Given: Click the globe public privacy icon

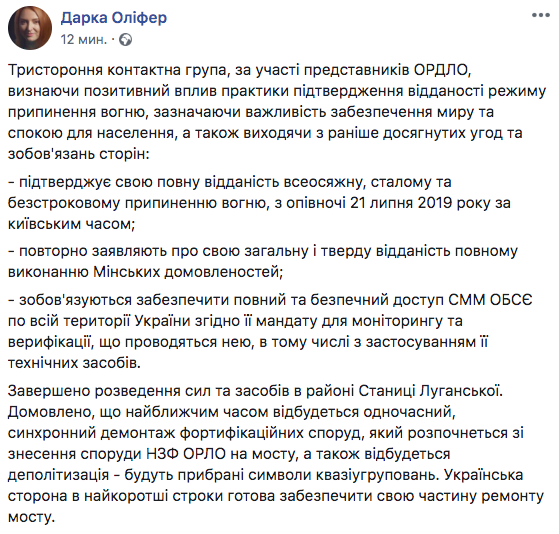Looking at the screenshot, I should (x=125, y=39).
